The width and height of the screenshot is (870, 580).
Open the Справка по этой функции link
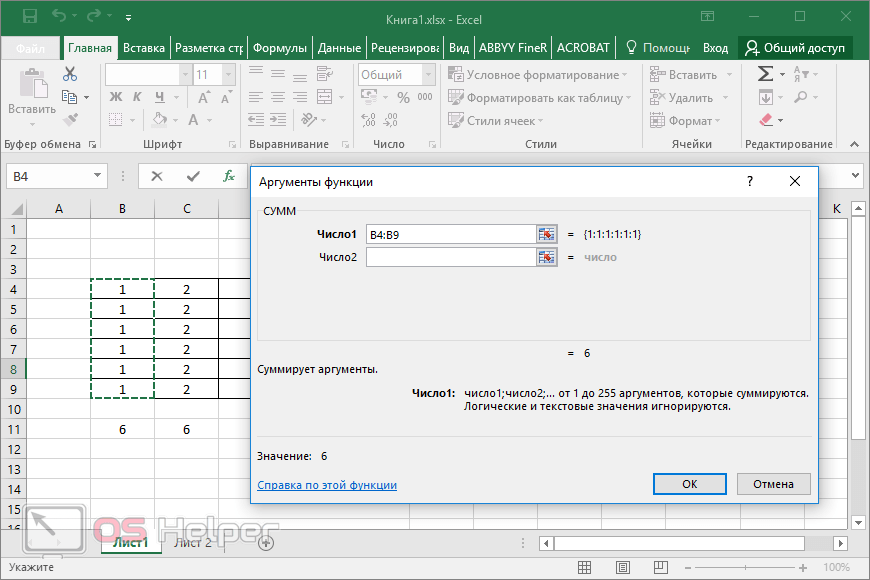pos(327,485)
